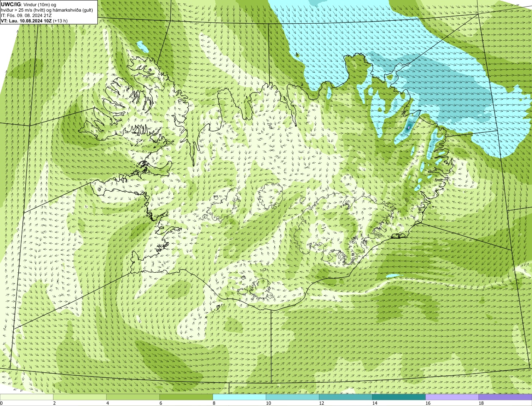Click the legend scale label "12"
The height and width of the screenshot is (406, 532).
[322, 403]
